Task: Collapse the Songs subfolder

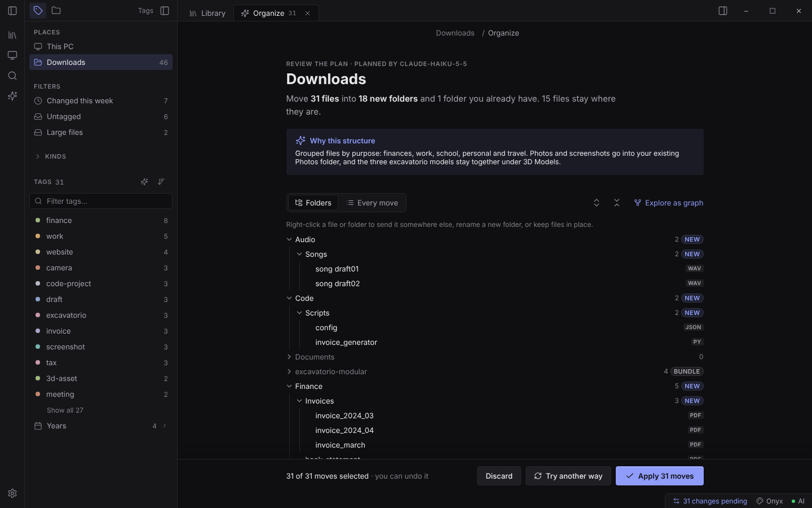Action: (299, 254)
